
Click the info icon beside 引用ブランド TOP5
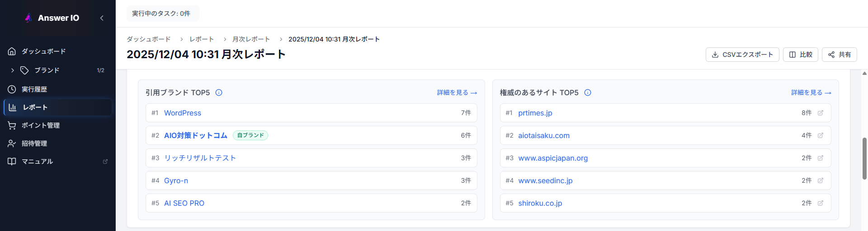tap(219, 92)
